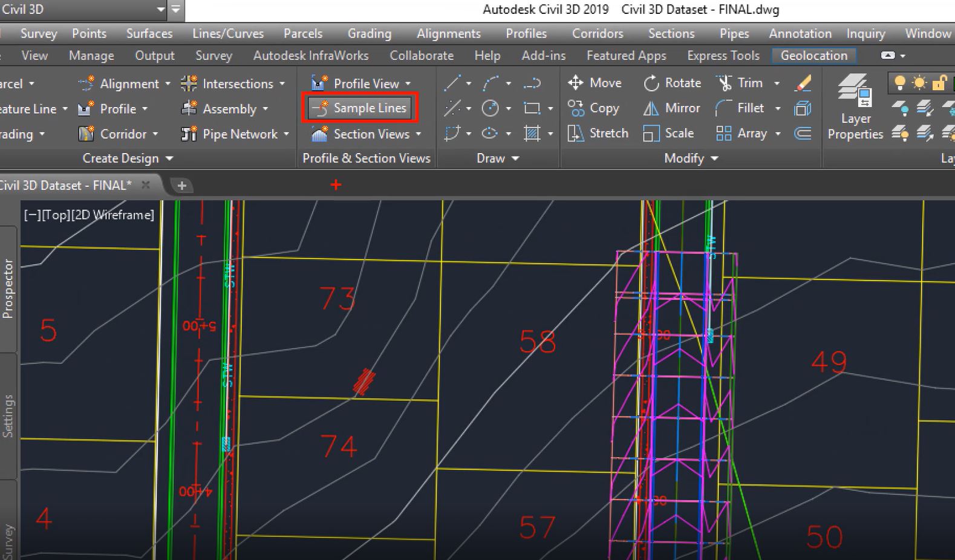This screenshot has width=955, height=560.
Task: Open the Corridors menu
Action: (598, 34)
